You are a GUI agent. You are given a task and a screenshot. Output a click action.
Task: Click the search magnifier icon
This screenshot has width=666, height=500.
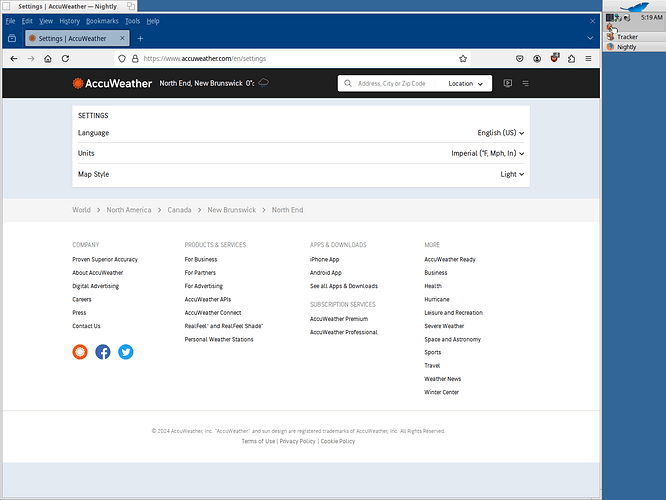(x=347, y=83)
